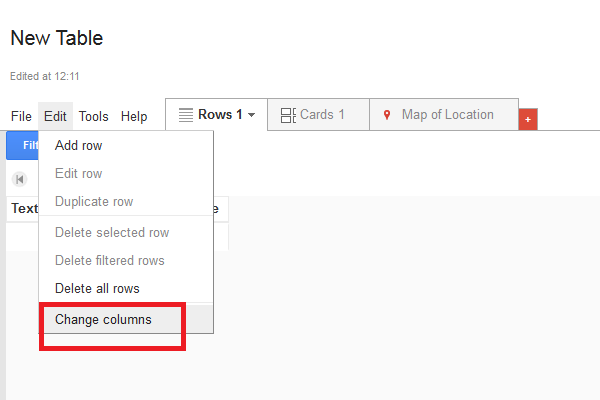The width and height of the screenshot is (600, 400).
Task: Click the Cards 1 layout icon
Action: click(x=288, y=115)
